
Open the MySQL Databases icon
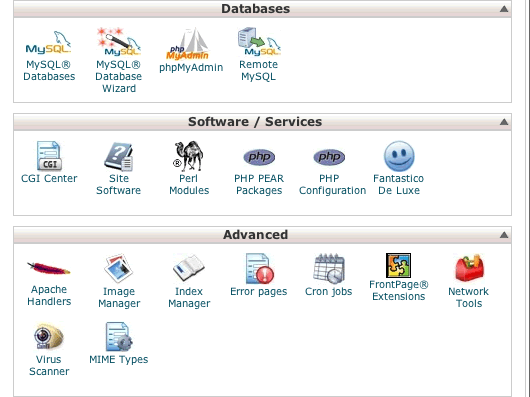[49, 43]
